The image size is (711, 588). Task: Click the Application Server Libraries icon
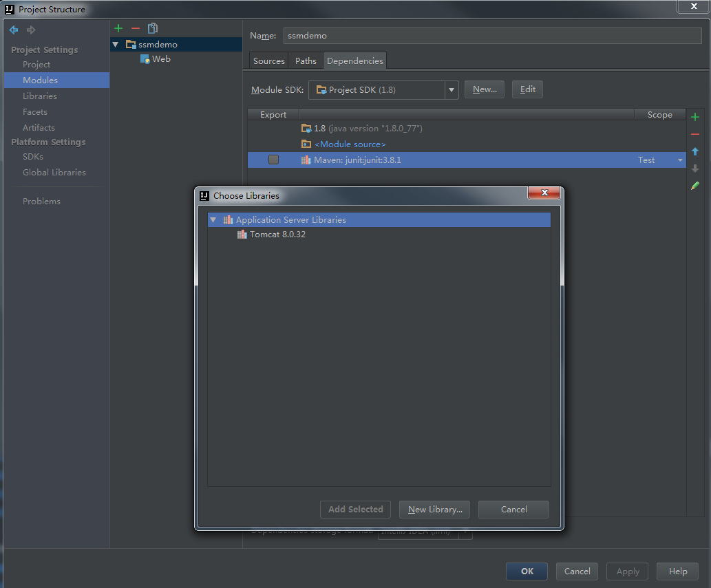pyautogui.click(x=228, y=219)
